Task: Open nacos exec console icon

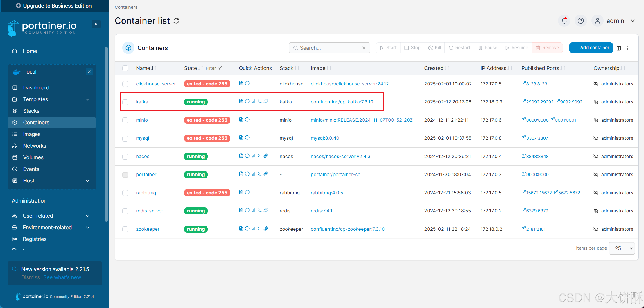Action: click(260, 156)
